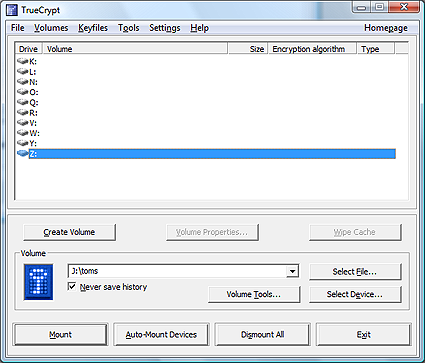The image size is (425, 363).
Task: Click the TrueCrypt title bar icon
Action: [12, 10]
